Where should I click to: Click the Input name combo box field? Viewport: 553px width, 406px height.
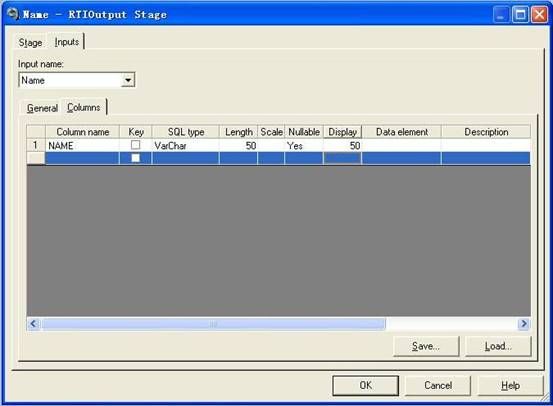(x=77, y=80)
